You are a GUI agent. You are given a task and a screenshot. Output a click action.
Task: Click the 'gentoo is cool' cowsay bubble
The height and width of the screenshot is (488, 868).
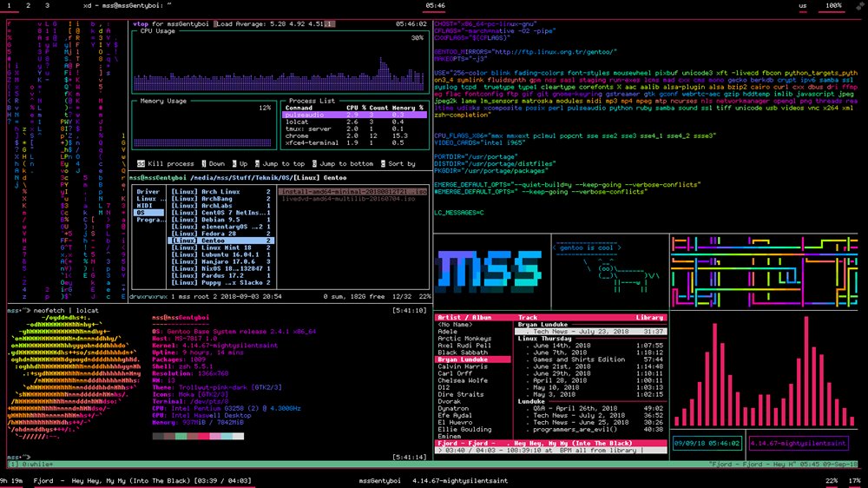587,247
